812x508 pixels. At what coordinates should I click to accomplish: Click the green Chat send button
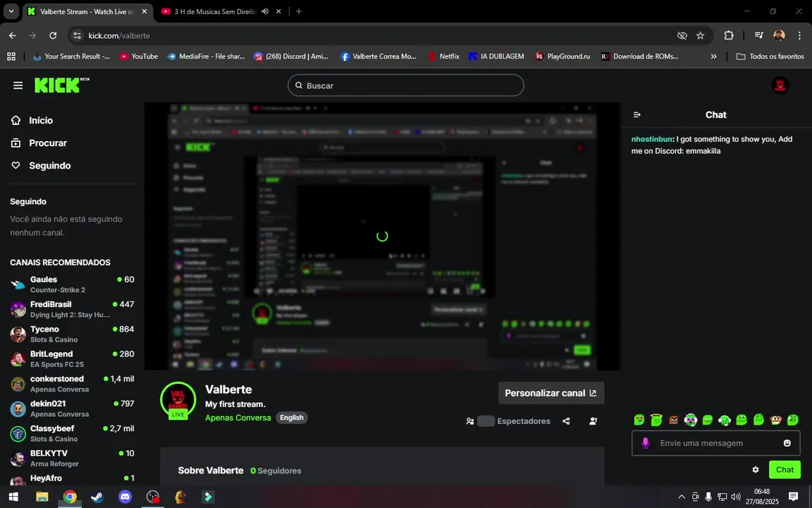785,470
